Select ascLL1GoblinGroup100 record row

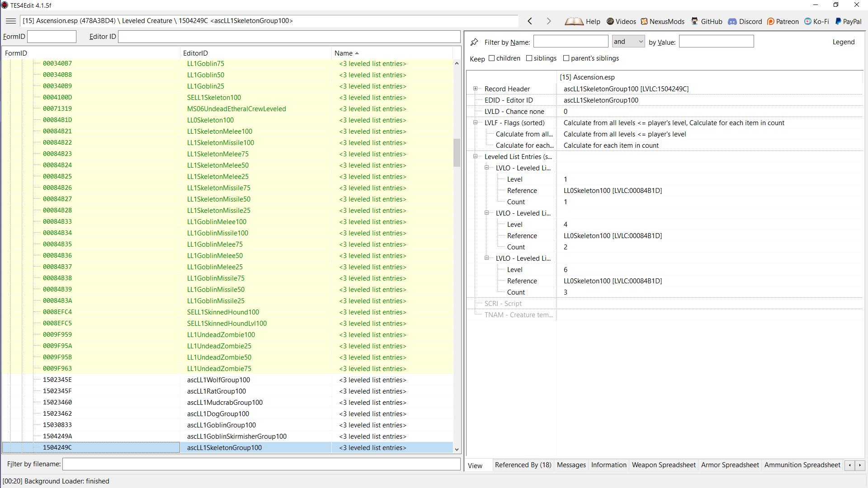click(x=222, y=425)
